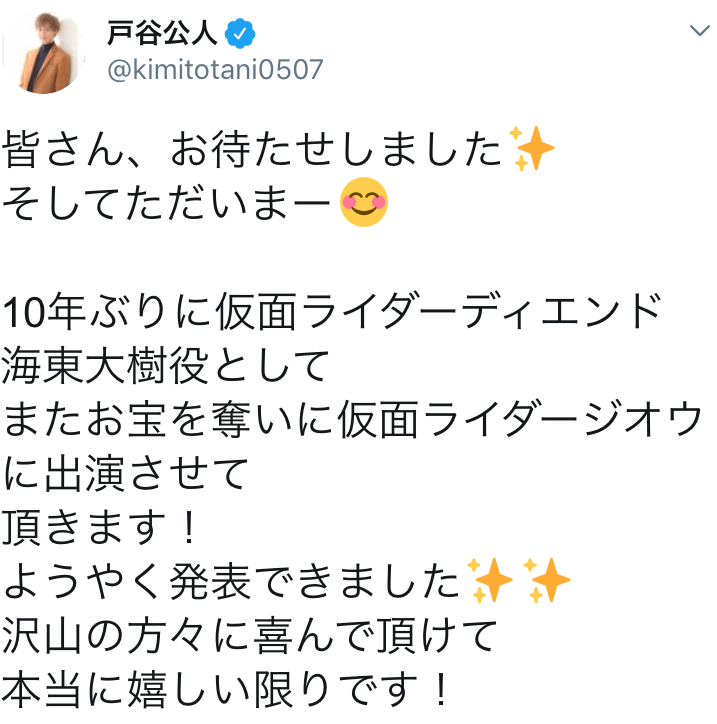The height and width of the screenshot is (724, 717).
Task: Click the first sparkles emoji after 発表できました
Action: click(x=489, y=580)
